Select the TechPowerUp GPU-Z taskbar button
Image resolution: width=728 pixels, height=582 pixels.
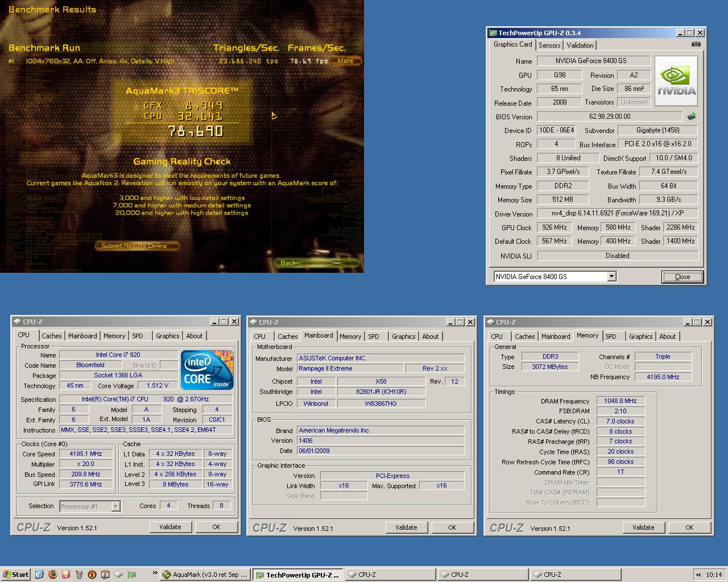pyautogui.click(x=298, y=574)
